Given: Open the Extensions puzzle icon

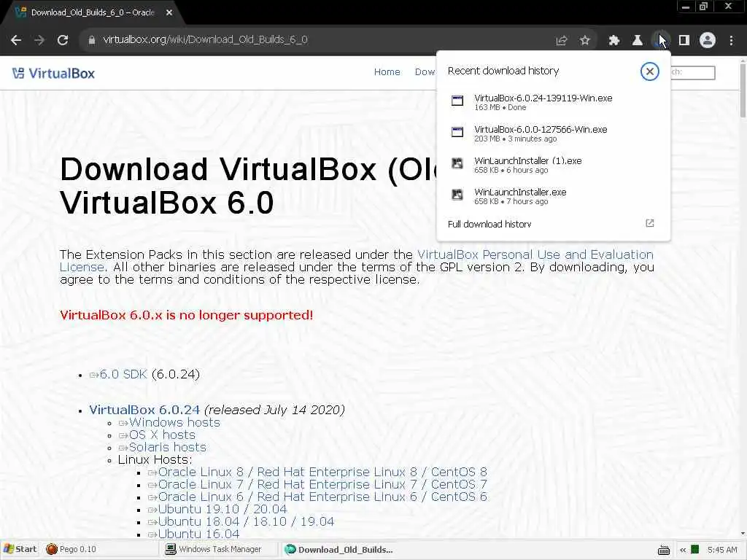Looking at the screenshot, I should coord(614,41).
